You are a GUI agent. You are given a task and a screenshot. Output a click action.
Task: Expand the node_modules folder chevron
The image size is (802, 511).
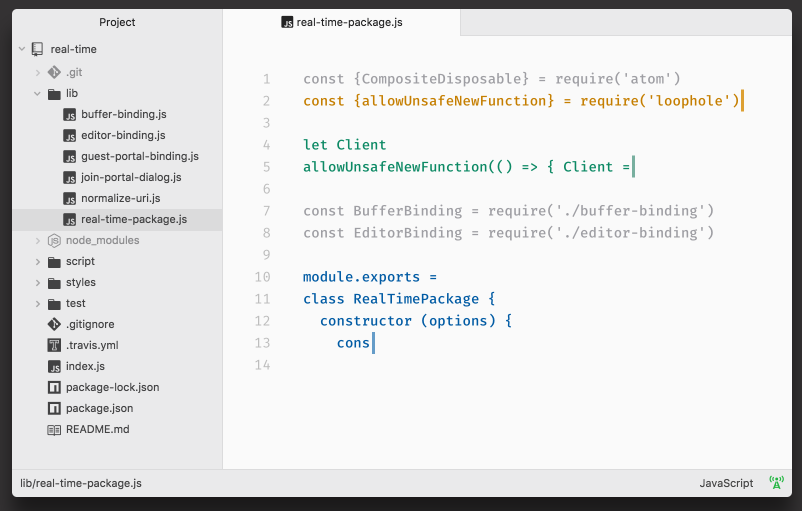tap(37, 240)
